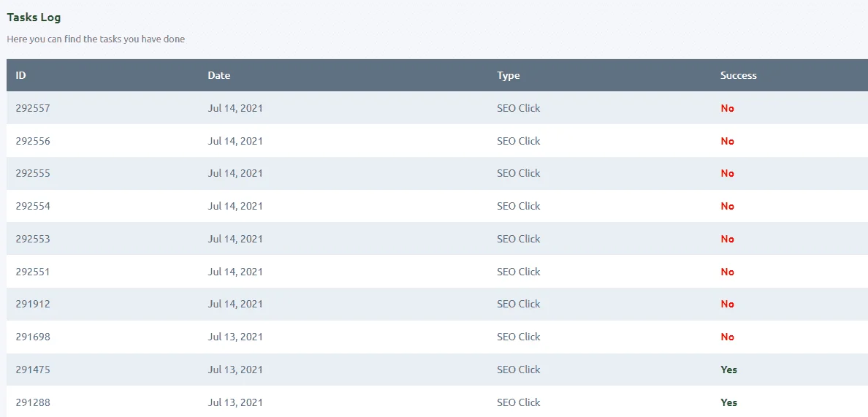Select task ID 291475
The height and width of the screenshot is (417, 868).
click(x=33, y=370)
